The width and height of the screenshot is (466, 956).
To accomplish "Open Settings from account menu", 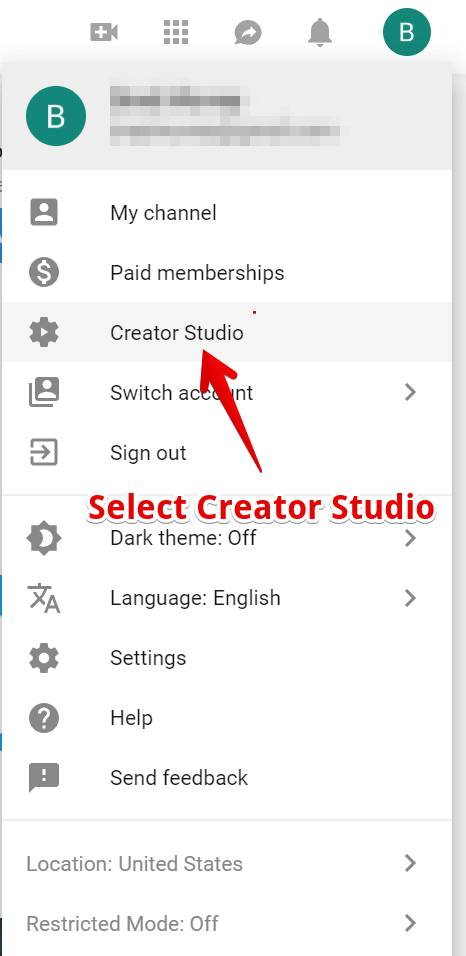I will [227, 658].
